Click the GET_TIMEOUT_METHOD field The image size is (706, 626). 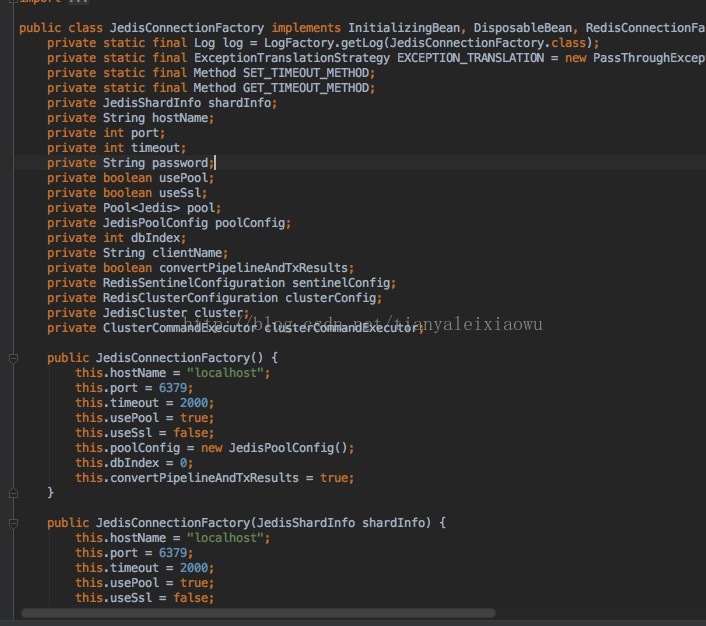[x=306, y=88]
